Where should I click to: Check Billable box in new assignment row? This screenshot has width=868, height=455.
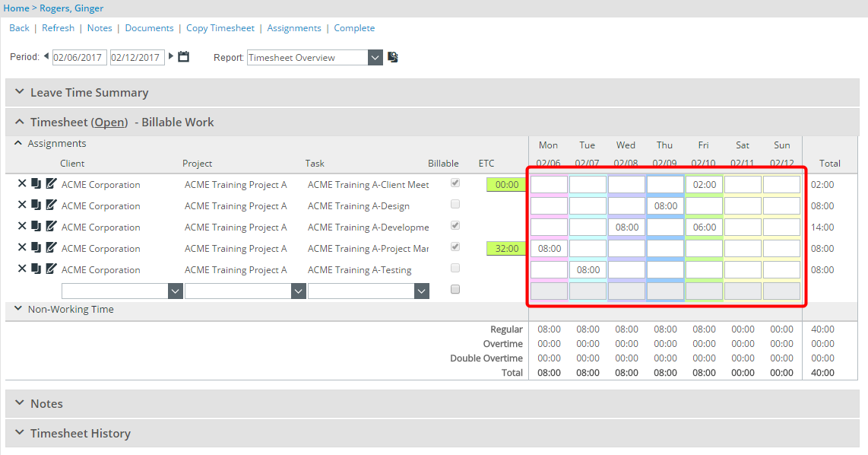pos(455,290)
